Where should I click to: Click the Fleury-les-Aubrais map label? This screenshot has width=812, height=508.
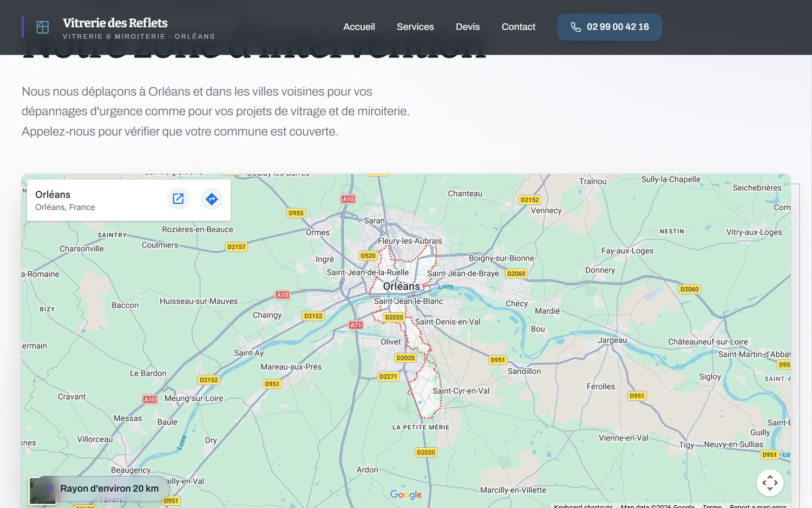click(410, 241)
